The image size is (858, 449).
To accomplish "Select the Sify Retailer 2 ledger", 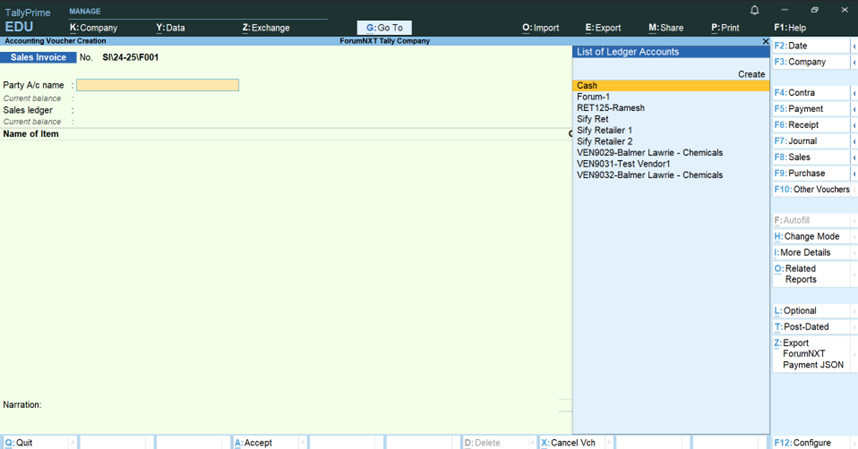I will point(671,142).
